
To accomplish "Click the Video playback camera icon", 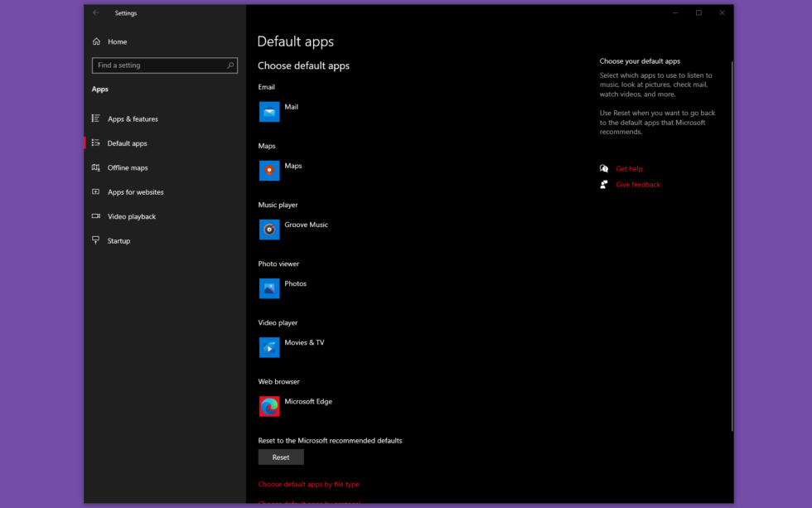I will tap(96, 216).
